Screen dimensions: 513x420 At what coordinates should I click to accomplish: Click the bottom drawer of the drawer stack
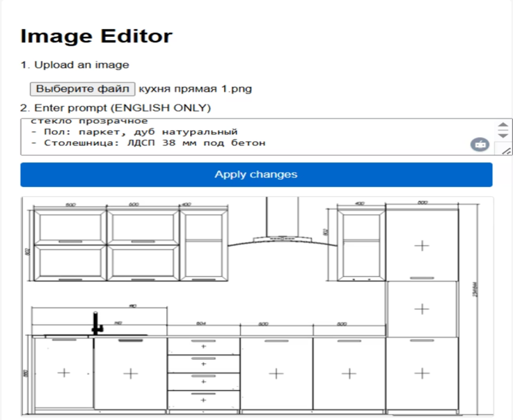click(203, 400)
